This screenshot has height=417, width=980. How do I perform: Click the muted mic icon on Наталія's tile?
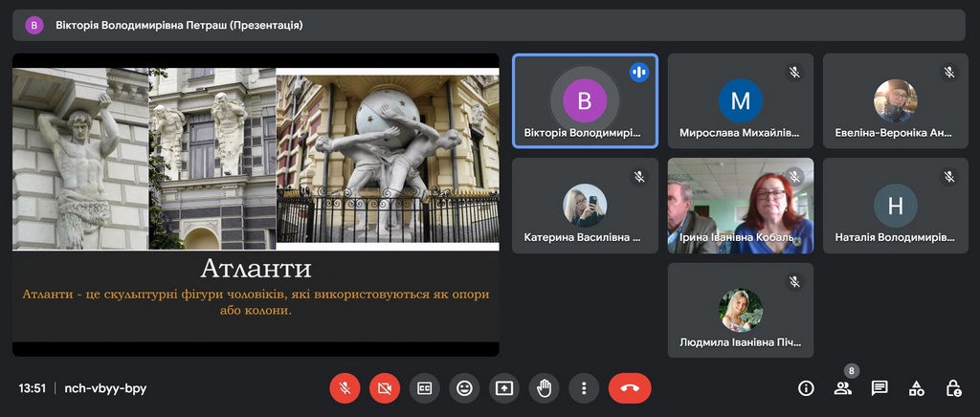(x=949, y=177)
